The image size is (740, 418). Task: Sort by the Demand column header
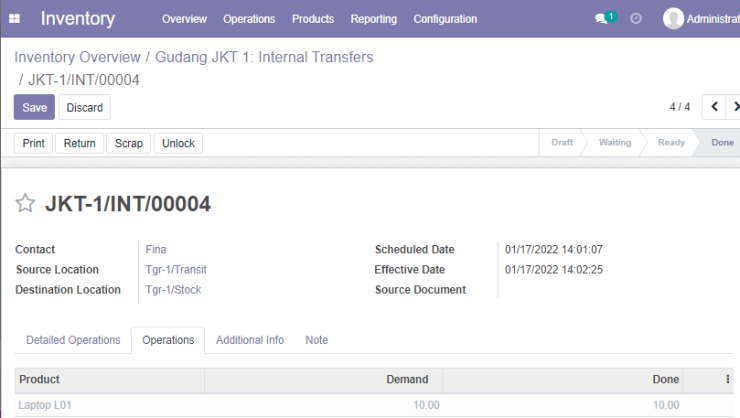click(x=324, y=379)
